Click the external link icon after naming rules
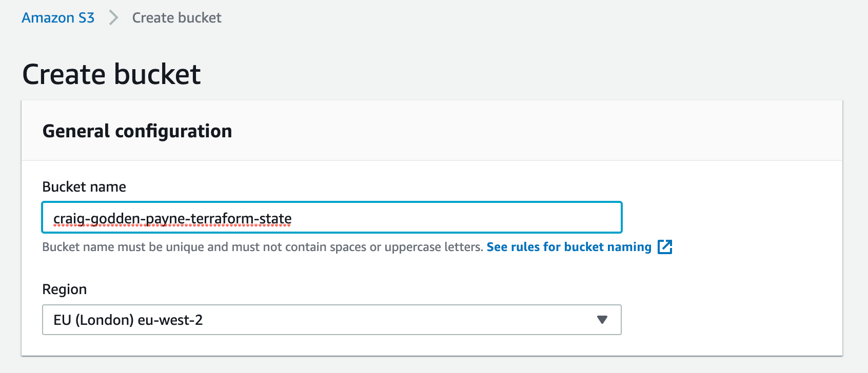This screenshot has height=373, width=868. coord(665,247)
